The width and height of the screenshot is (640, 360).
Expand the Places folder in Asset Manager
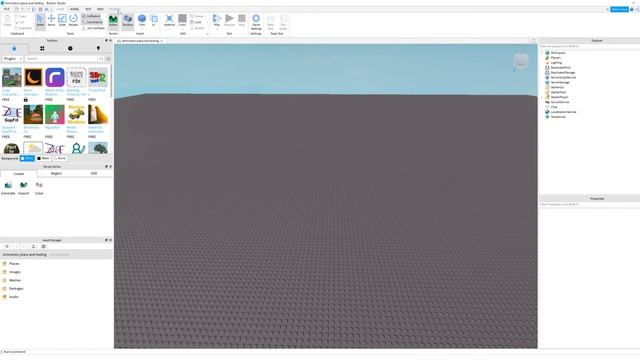(x=11, y=264)
